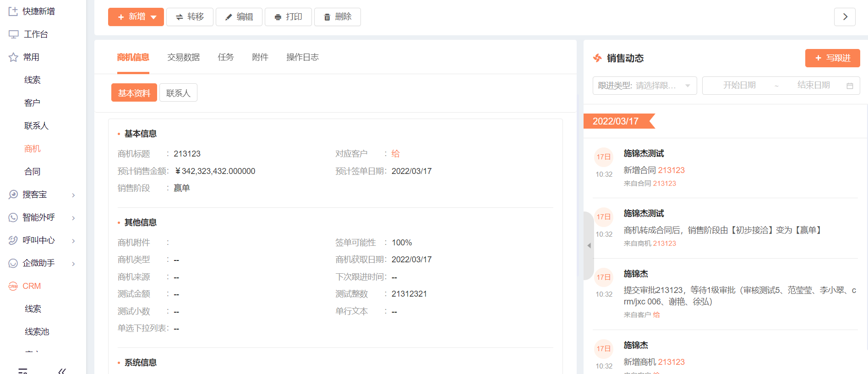The width and height of the screenshot is (868, 374).
Task: Expand the 智能外呼 menu arrow
Action: 73,218
